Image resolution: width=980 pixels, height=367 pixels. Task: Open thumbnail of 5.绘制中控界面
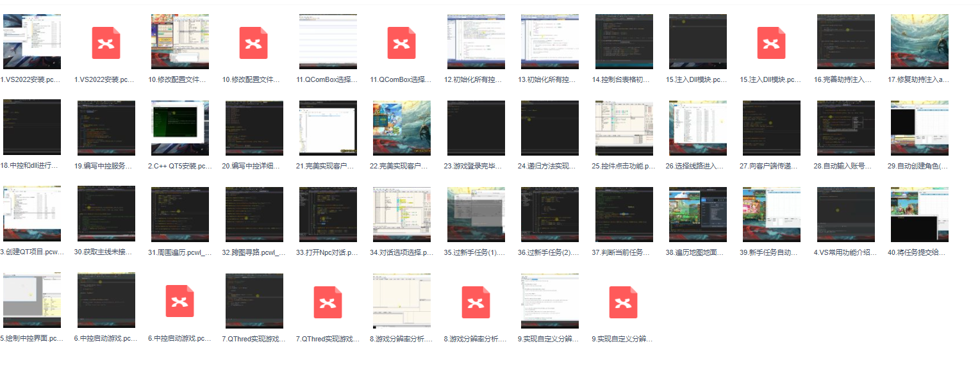32,300
